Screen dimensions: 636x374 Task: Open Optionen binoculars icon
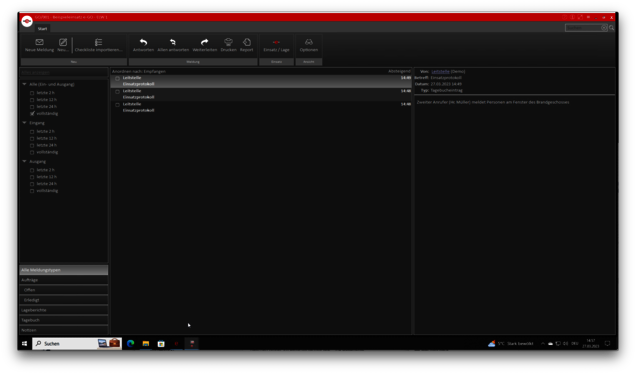pyautogui.click(x=309, y=45)
